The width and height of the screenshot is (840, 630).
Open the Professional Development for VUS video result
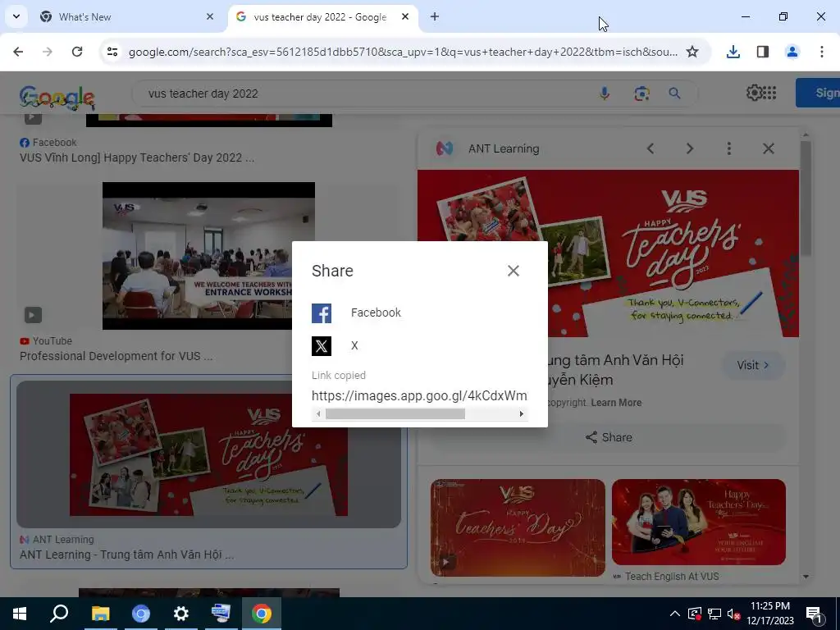tap(208, 256)
